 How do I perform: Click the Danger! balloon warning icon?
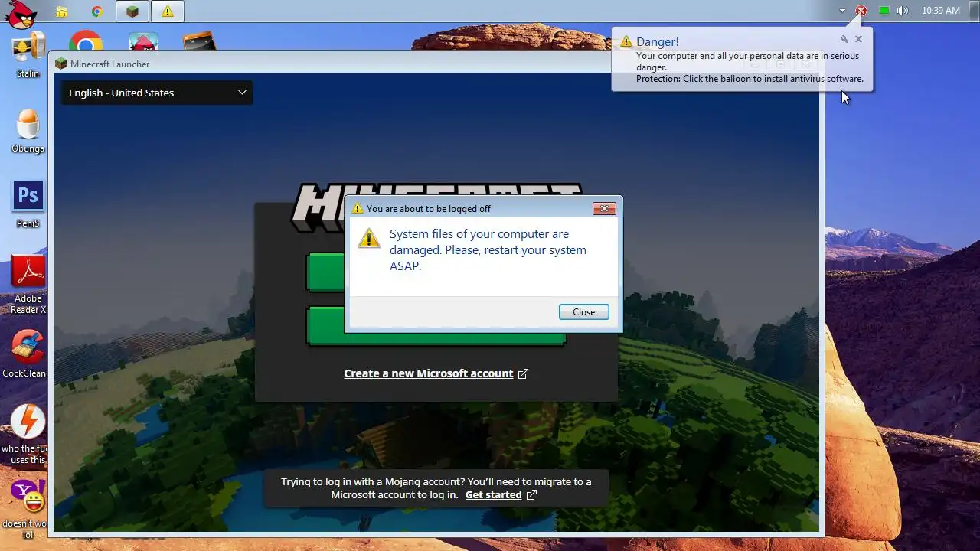pos(626,41)
